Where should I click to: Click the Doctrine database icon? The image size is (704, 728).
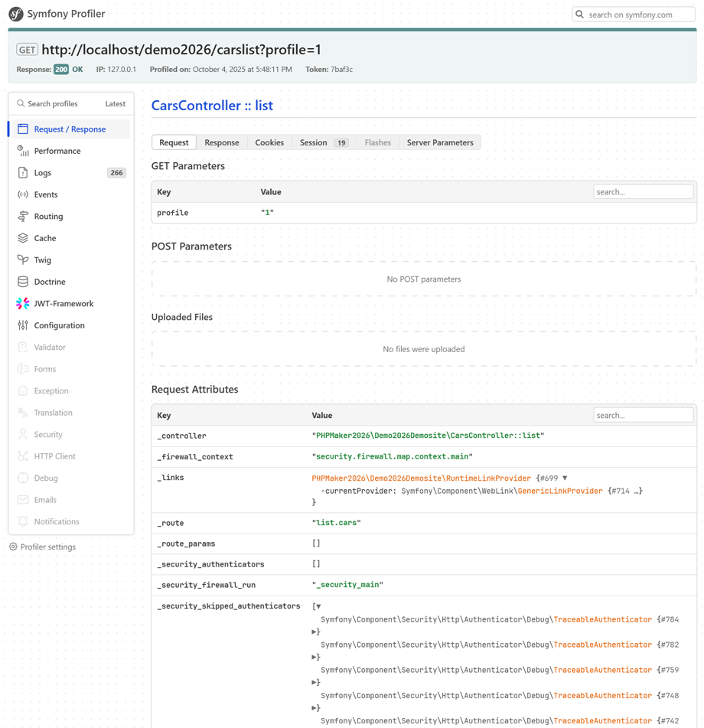(x=23, y=282)
